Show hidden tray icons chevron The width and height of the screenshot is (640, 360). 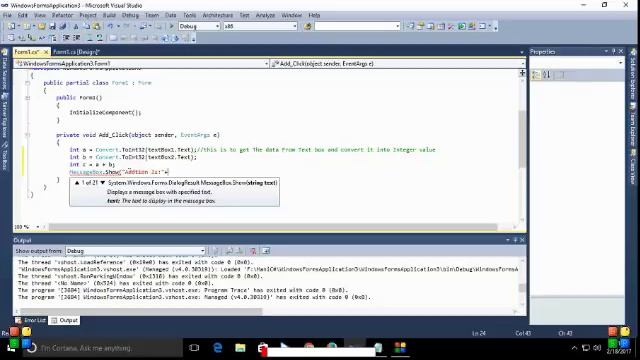574,348
